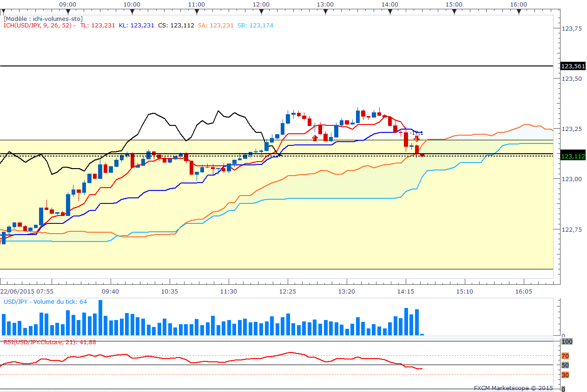Select the light blue SB: 123,174 legend value
Screen dimensions: 587x392
click(x=255, y=26)
